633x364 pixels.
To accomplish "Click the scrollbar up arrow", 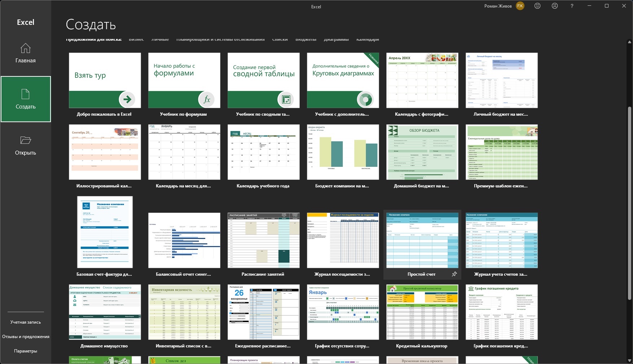I will 630,42.
